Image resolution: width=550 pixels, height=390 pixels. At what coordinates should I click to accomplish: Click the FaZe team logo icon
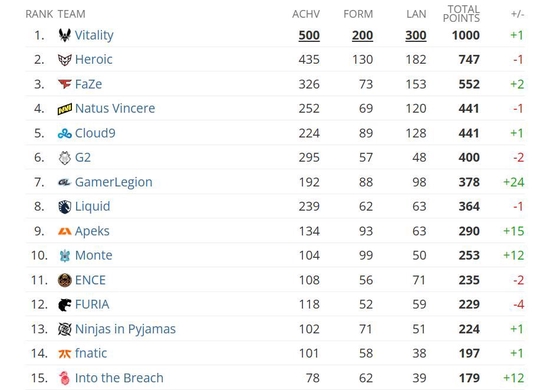(65, 84)
